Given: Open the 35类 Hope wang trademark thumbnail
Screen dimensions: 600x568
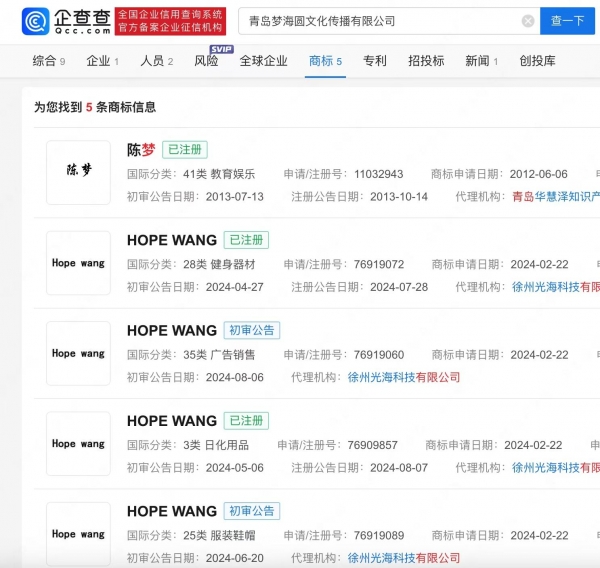Looking at the screenshot, I should coord(78,353).
